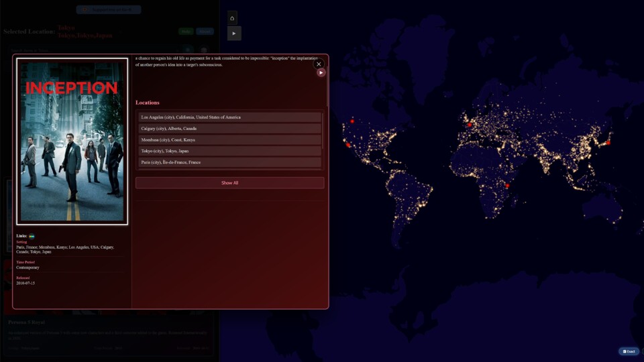Click the dimmed Help button behind dialog

(x=185, y=32)
